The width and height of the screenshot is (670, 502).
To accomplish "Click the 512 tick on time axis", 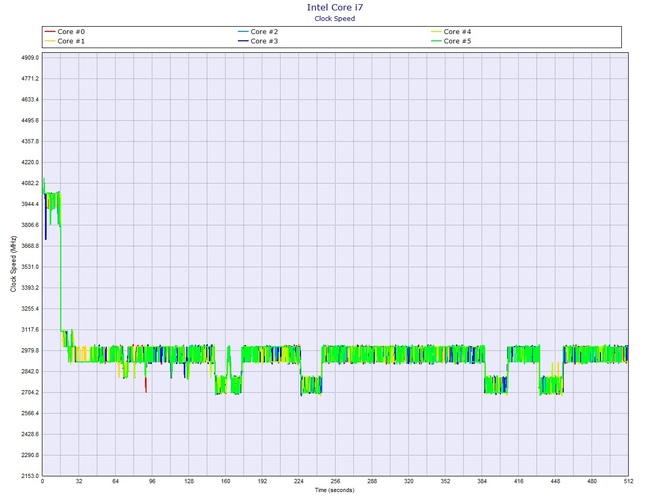I will coord(628,481).
